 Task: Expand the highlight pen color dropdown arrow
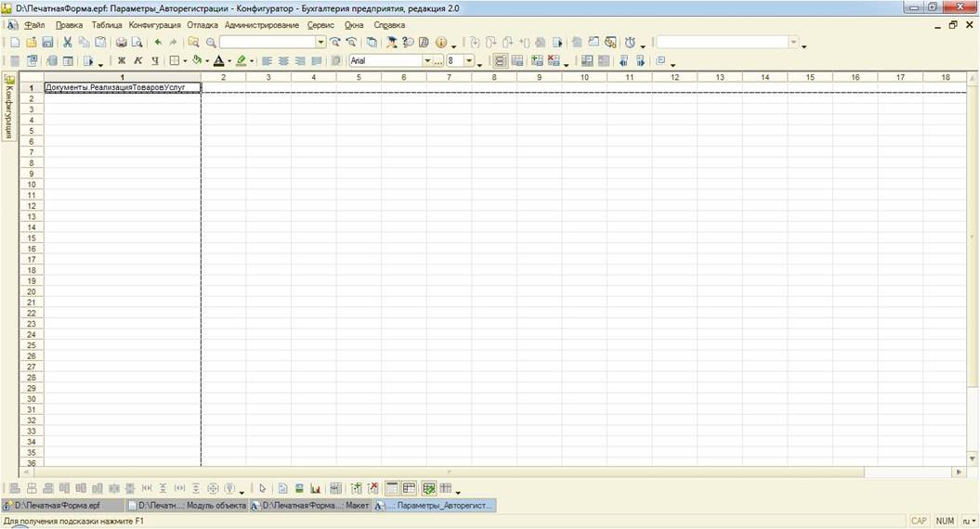point(252,60)
